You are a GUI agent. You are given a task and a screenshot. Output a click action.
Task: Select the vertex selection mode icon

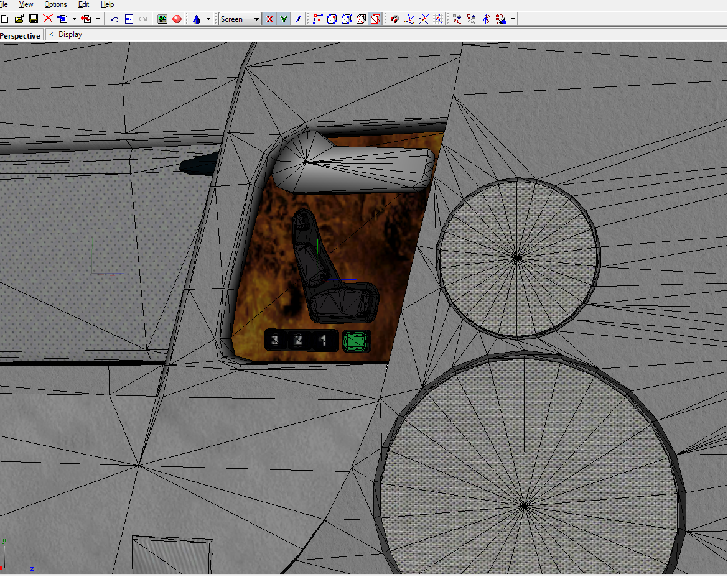click(x=317, y=19)
